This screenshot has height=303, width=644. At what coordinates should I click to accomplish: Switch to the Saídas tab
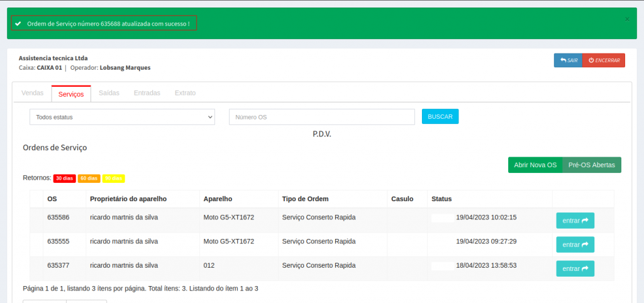(109, 93)
